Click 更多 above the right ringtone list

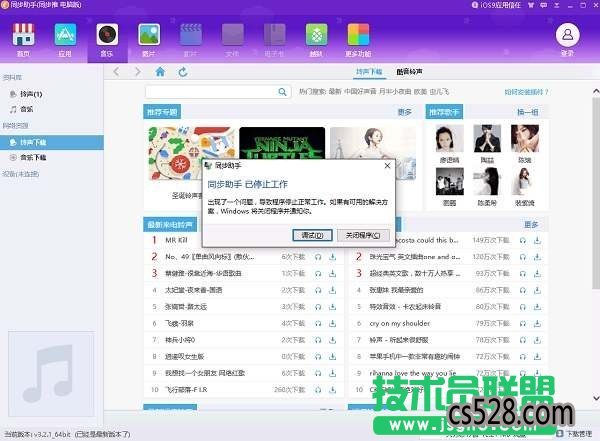pos(531,224)
